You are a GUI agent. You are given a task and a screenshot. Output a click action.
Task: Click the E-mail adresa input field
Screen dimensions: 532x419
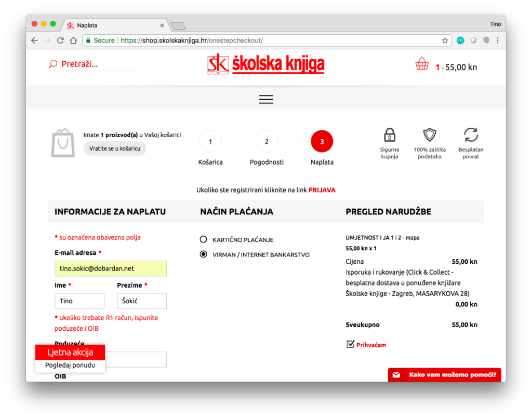(x=110, y=268)
